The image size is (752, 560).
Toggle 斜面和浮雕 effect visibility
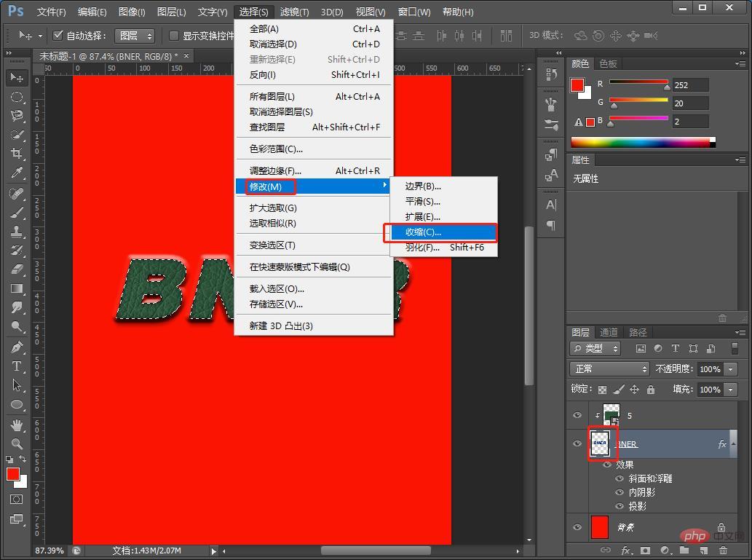[620, 478]
